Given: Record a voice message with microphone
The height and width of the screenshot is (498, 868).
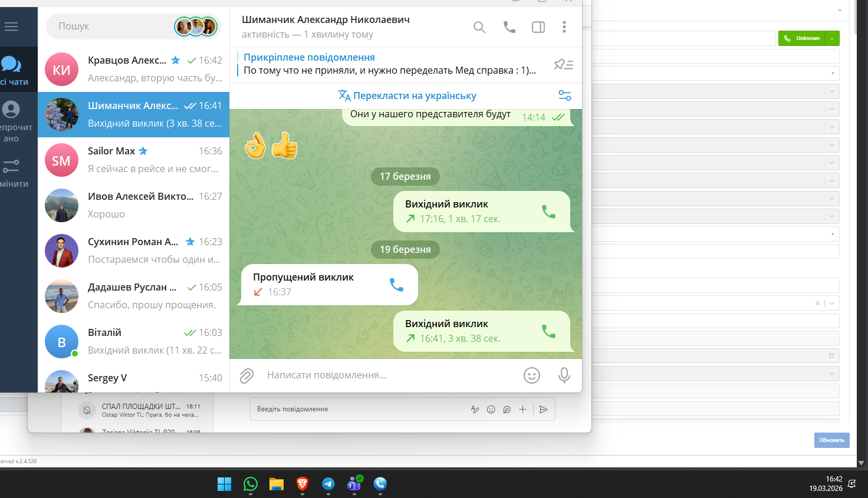Looking at the screenshot, I should coord(564,375).
